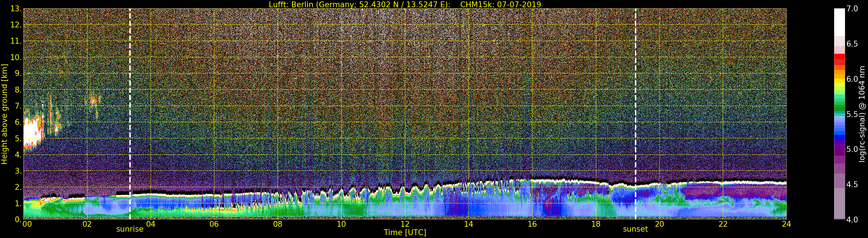Screen dimensions: 868x238
Task: Click the height tick label '5.'
Action: coord(18,138)
